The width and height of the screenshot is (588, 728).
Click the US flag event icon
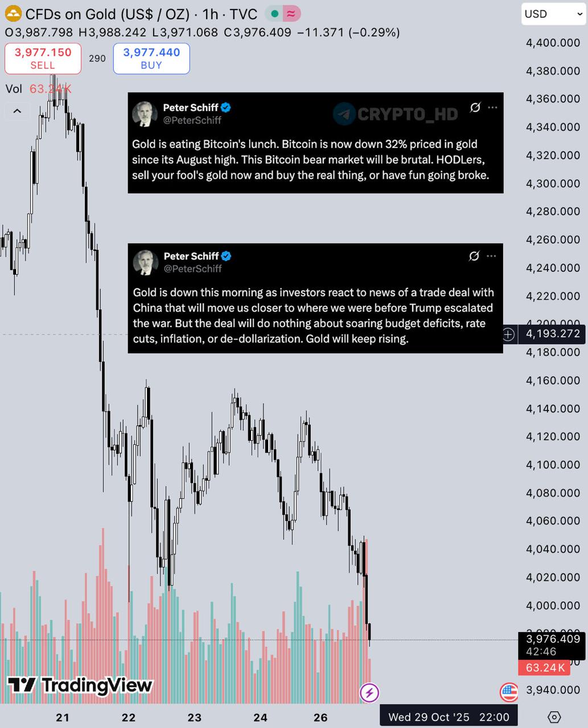[x=509, y=692]
